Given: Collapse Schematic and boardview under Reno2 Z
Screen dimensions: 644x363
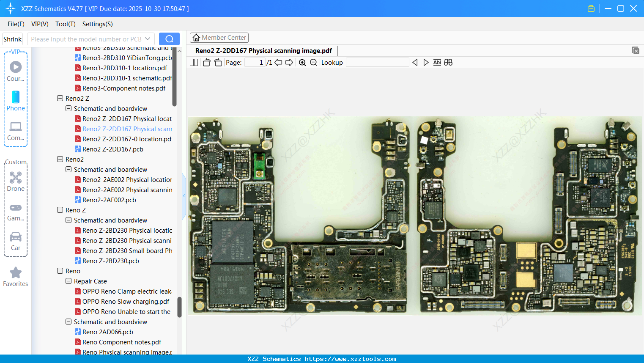Looking at the screenshot, I should (69, 108).
